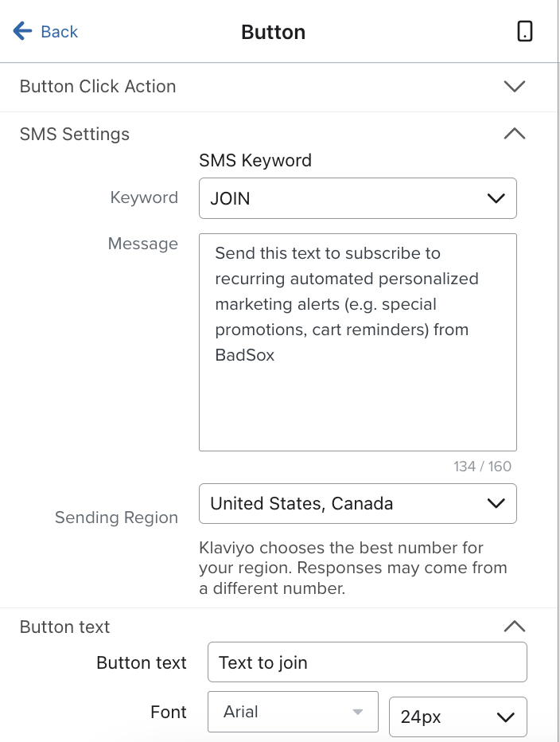This screenshot has height=742, width=560.
Task: Collapse the Button text section
Action: click(515, 627)
